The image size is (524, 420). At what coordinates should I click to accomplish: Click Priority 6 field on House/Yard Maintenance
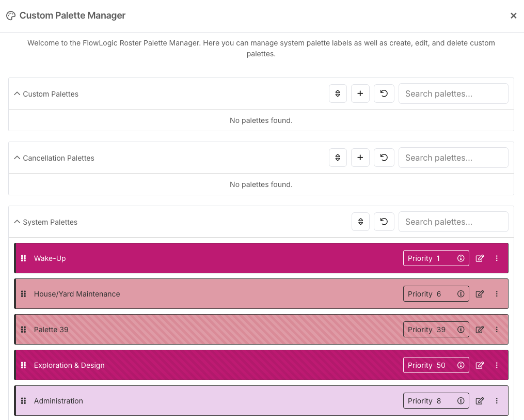pyautogui.click(x=436, y=294)
